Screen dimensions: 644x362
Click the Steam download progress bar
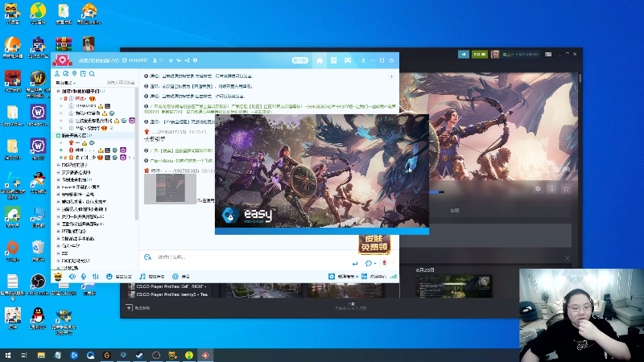click(436, 191)
